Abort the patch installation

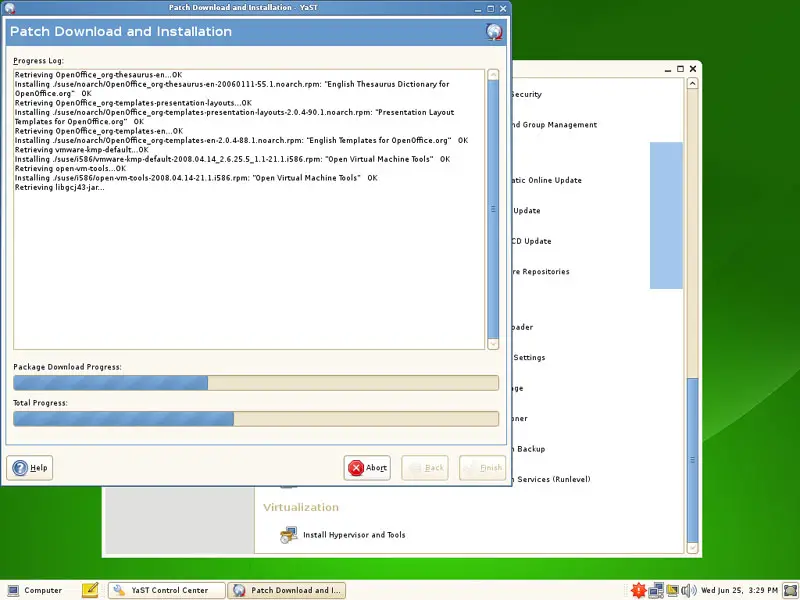click(367, 468)
